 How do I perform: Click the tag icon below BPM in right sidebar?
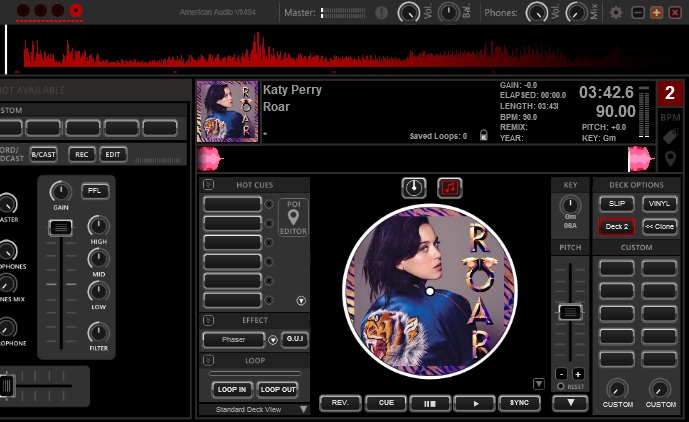pos(671,137)
